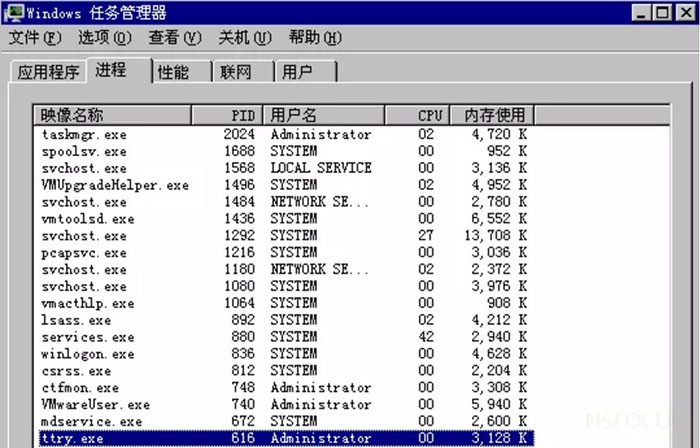Click CPU value 27 in svchost row
Screen dimensions: 700x448
pyautogui.click(x=426, y=236)
